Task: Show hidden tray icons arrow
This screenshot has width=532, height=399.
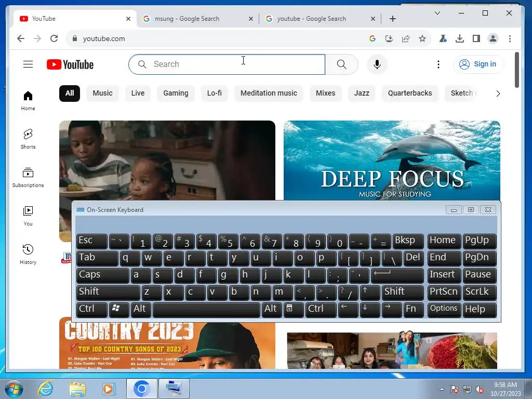Action: (442, 389)
